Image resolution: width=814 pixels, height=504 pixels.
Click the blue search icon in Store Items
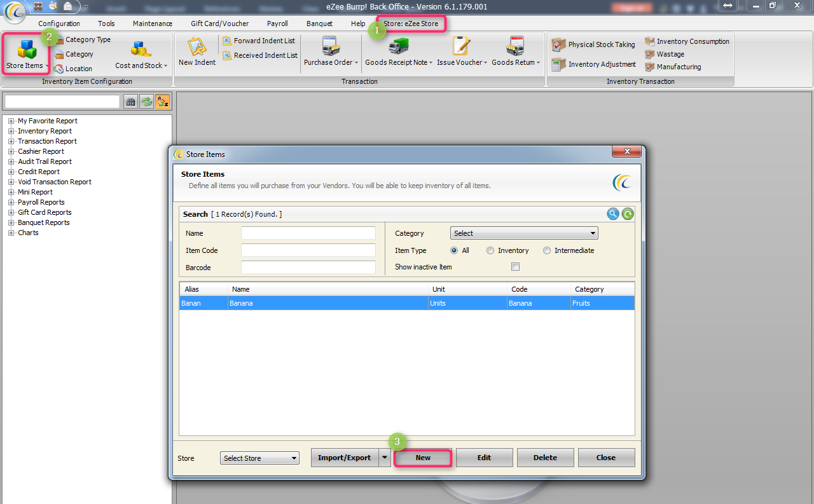[x=613, y=214]
